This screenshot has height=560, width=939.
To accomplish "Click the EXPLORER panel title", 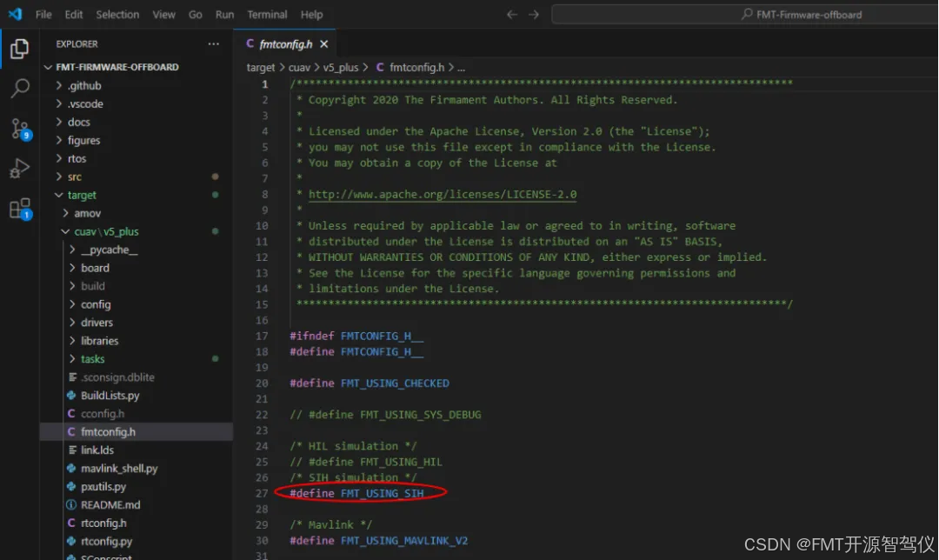I will (x=77, y=43).
